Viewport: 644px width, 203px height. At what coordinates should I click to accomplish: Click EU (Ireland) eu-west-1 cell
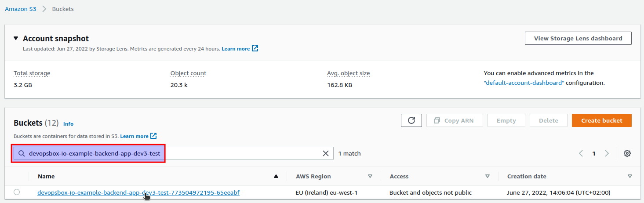click(327, 192)
